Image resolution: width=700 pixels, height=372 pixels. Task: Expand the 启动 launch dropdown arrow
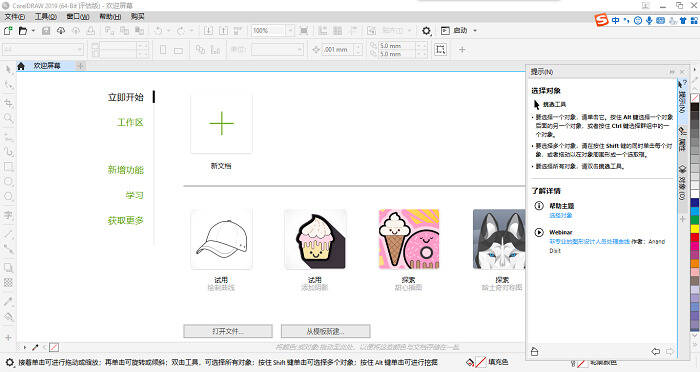(x=475, y=30)
